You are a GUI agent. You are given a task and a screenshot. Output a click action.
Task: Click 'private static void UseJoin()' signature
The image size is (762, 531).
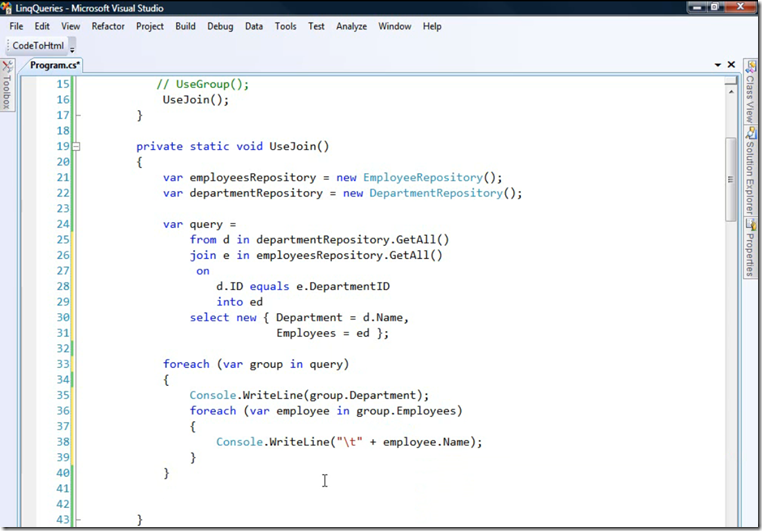pyautogui.click(x=232, y=146)
